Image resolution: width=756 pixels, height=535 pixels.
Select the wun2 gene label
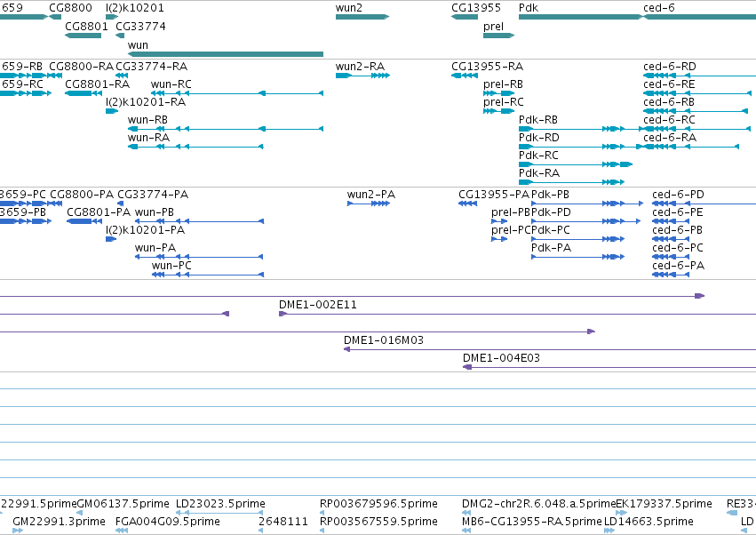click(x=348, y=8)
